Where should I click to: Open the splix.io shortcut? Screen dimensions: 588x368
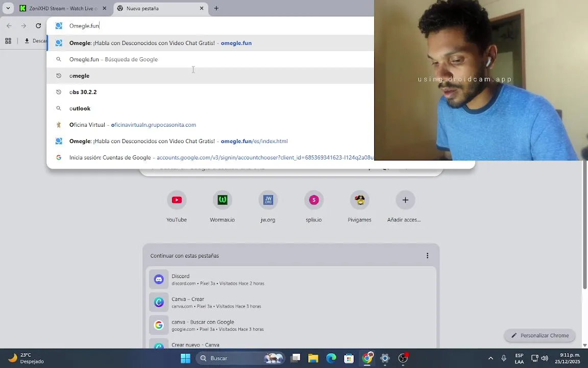click(314, 206)
